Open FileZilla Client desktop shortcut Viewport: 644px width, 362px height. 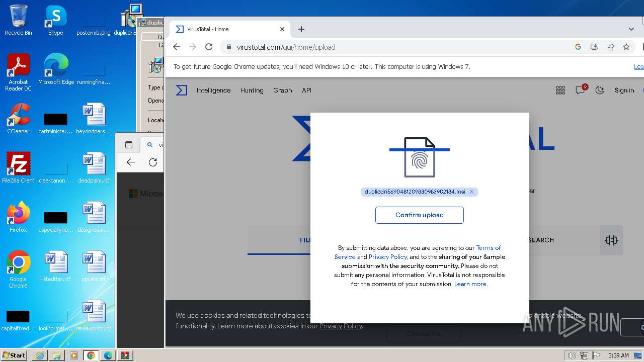[x=18, y=167]
